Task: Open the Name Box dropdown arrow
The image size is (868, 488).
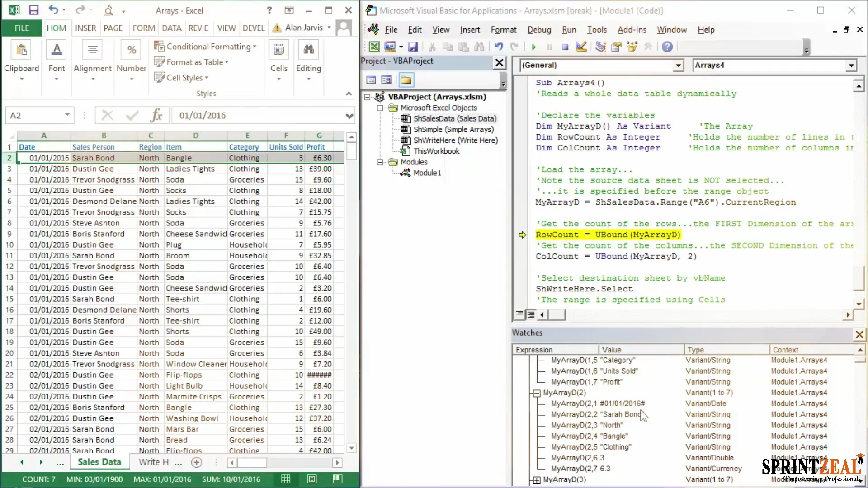Action: pos(67,115)
